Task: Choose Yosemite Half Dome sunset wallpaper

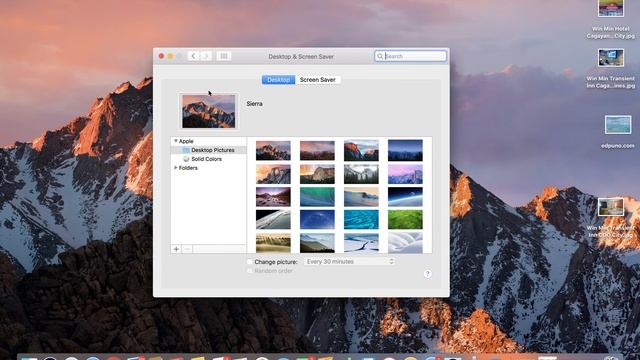Action: (x=273, y=174)
